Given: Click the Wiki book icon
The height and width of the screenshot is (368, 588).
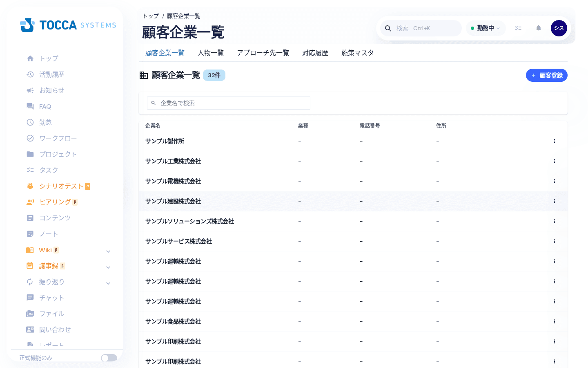Looking at the screenshot, I should (x=30, y=250).
